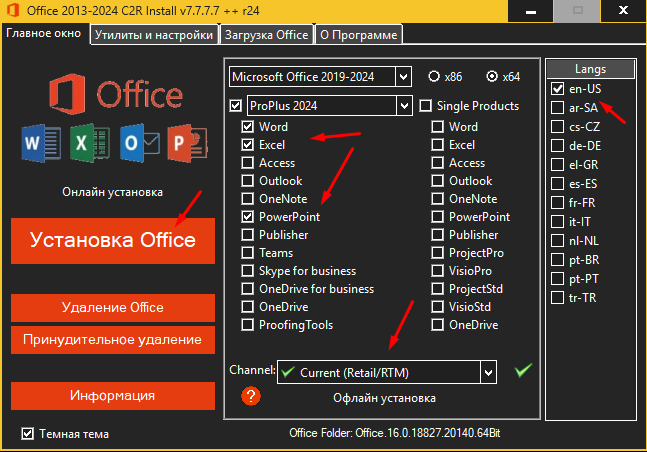Enable the tr-TR language
Screen dimensions: 647x452
(x=557, y=298)
